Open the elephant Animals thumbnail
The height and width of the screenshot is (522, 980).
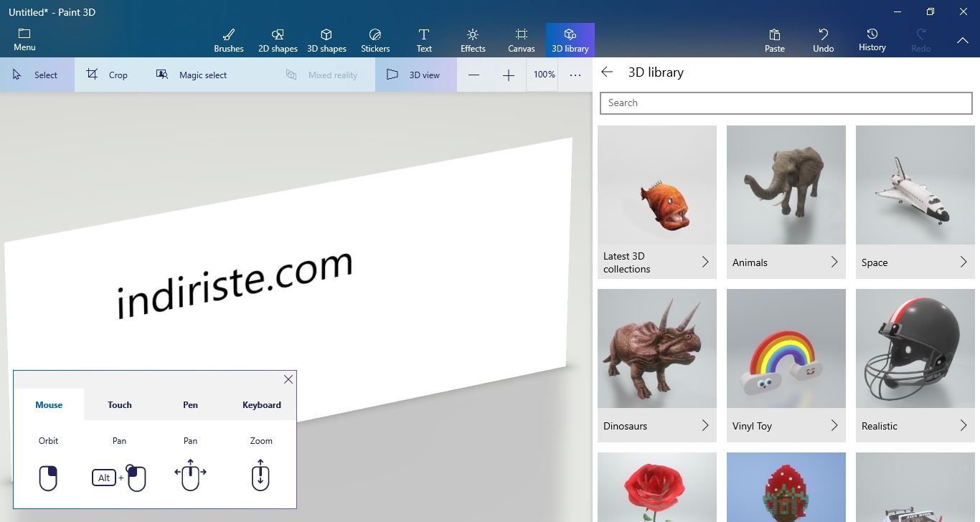(786, 185)
